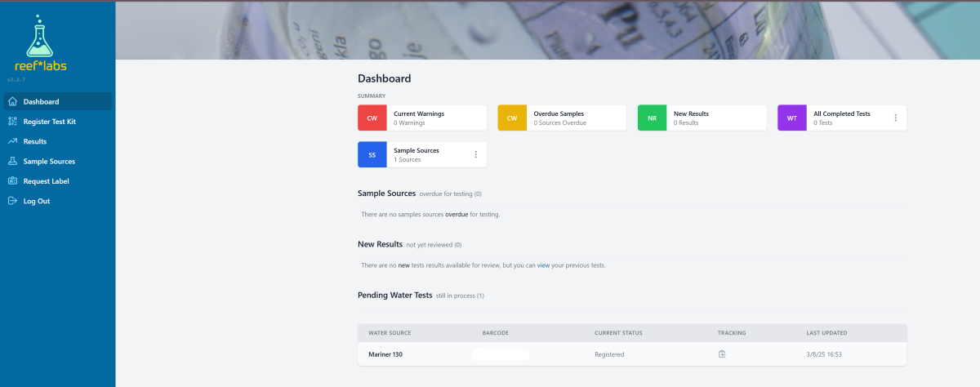Click the Pending Water Tests heading
Viewport: 980px width, 387px height.
(395, 295)
